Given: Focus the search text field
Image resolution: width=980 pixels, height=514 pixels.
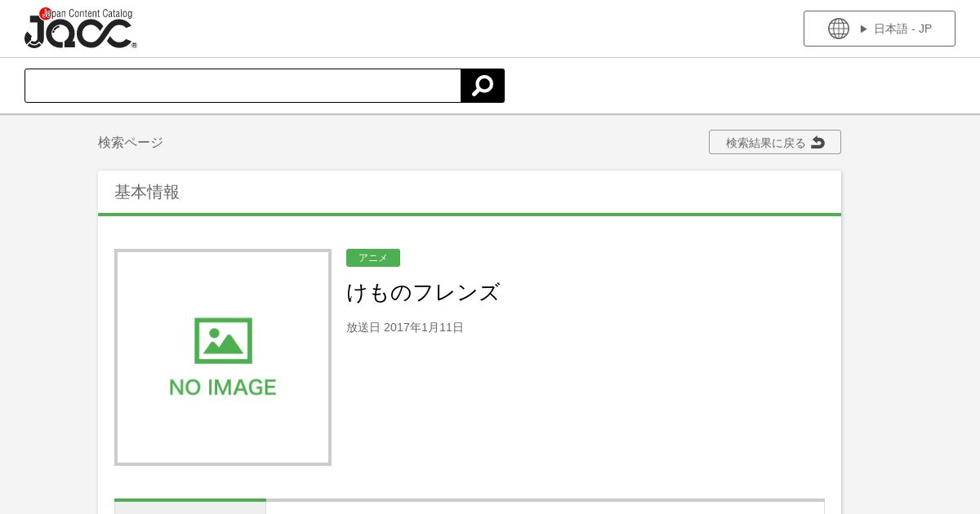Looking at the screenshot, I should coord(243,86).
